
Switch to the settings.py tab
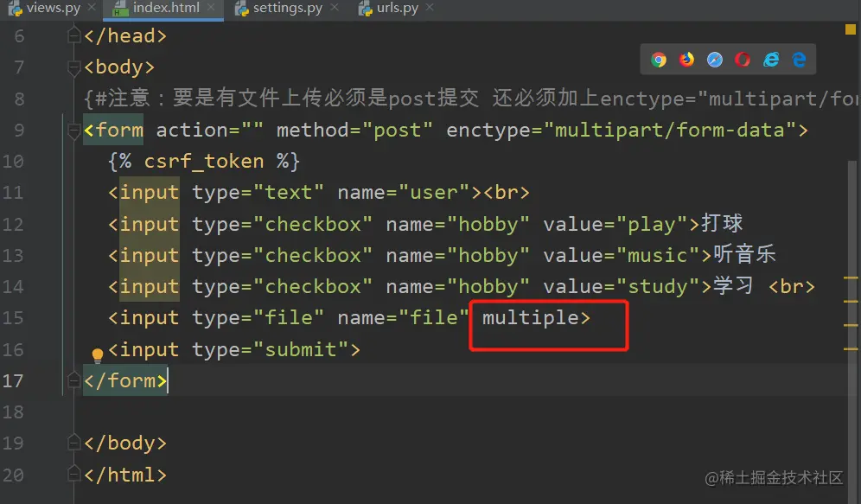point(289,8)
